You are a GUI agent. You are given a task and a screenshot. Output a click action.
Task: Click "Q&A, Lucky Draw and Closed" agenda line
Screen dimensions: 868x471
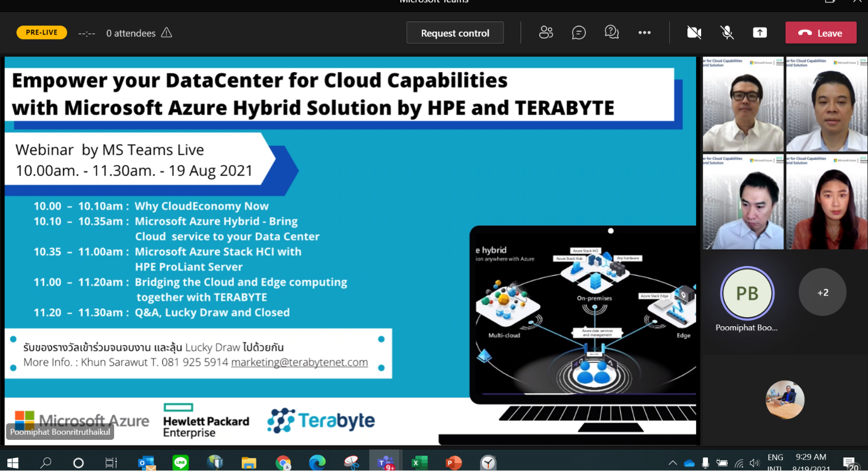tap(212, 312)
